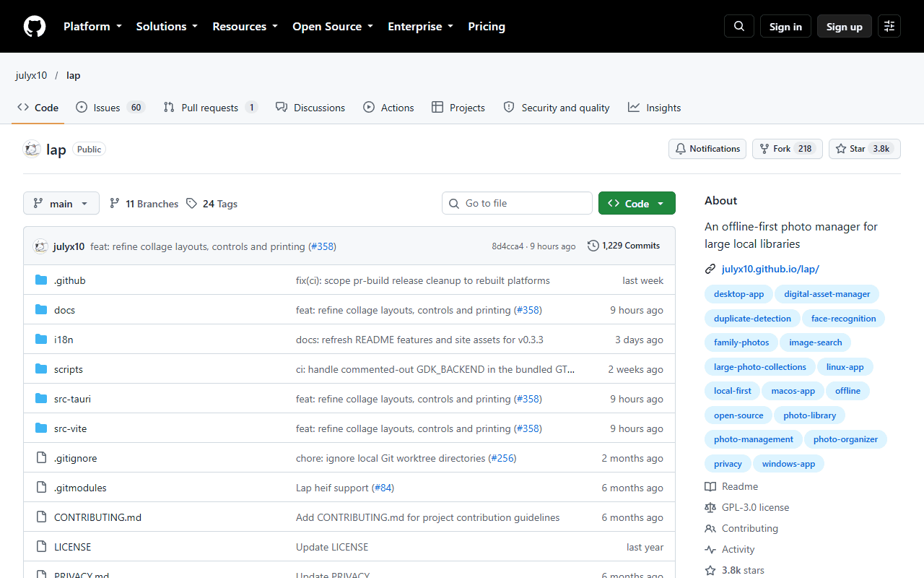
Task: Select the face-recognition topic tag
Action: (x=843, y=319)
